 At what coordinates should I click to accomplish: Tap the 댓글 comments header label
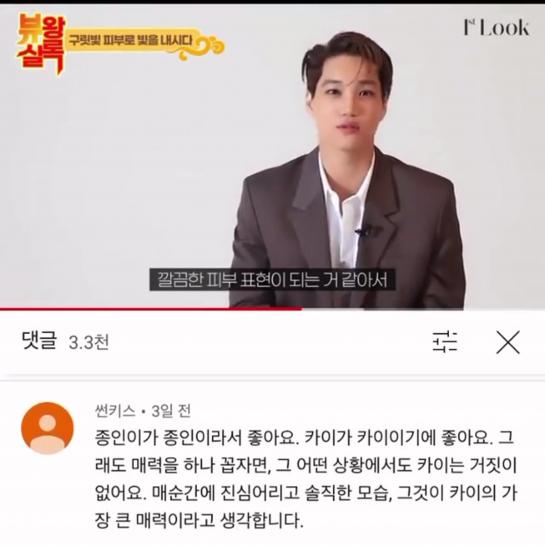click(x=39, y=341)
